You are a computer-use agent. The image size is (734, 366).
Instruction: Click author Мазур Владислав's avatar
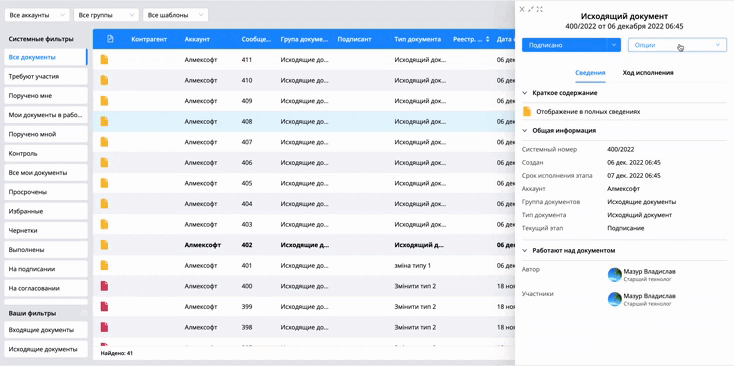pos(615,275)
